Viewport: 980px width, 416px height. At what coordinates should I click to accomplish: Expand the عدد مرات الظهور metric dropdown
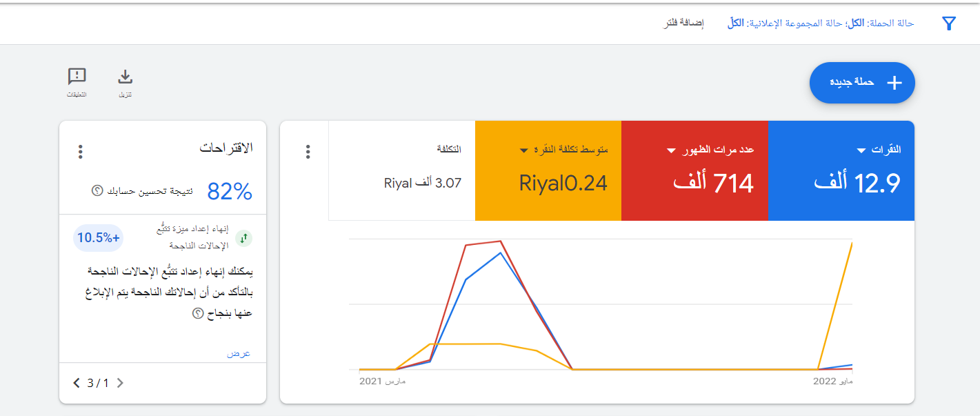pyautogui.click(x=671, y=150)
